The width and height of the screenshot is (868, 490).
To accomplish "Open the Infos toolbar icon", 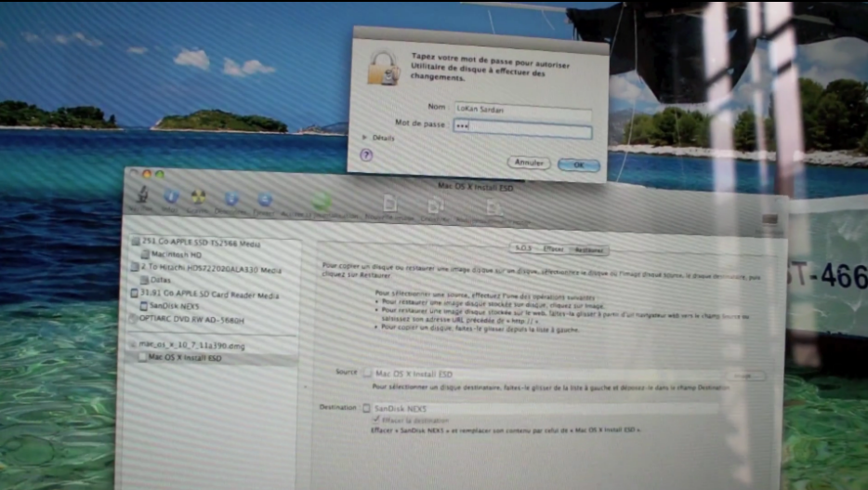I will (x=171, y=196).
